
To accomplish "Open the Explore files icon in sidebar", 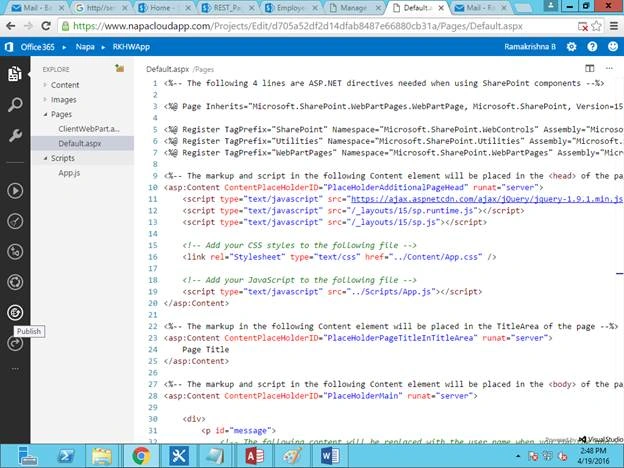I will 15,74.
